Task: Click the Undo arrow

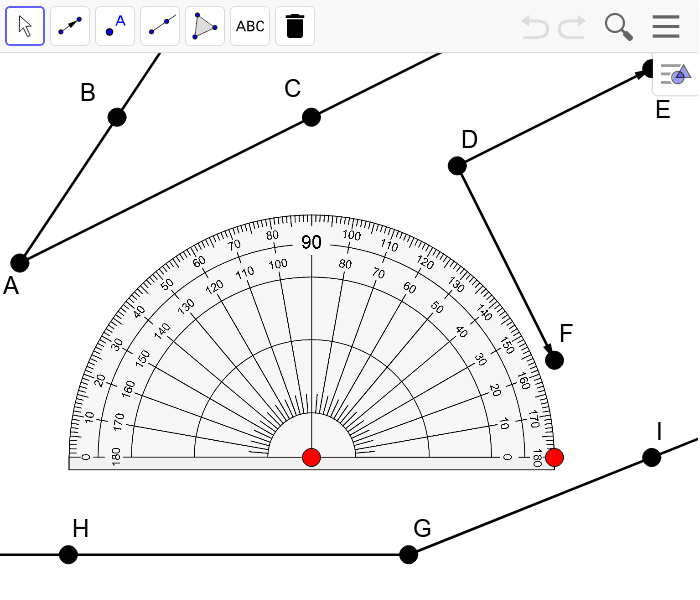Action: coord(535,27)
